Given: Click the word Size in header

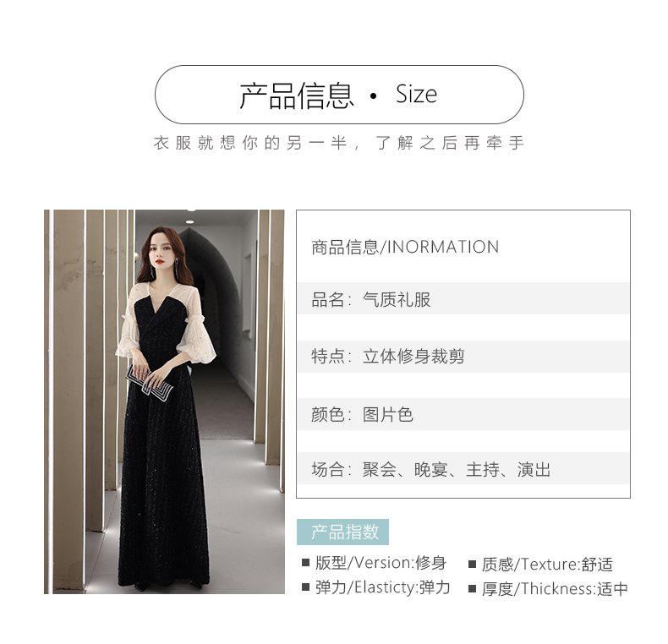Looking at the screenshot, I should click(416, 94).
